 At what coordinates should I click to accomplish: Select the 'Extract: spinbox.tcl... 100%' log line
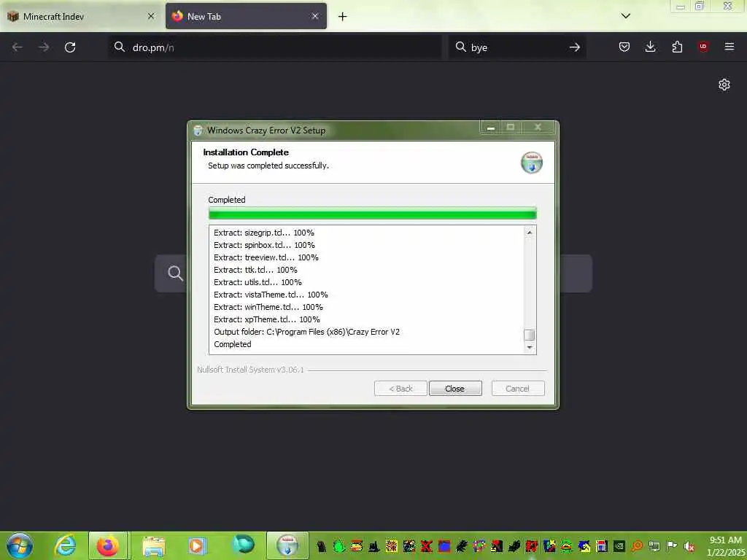264,245
